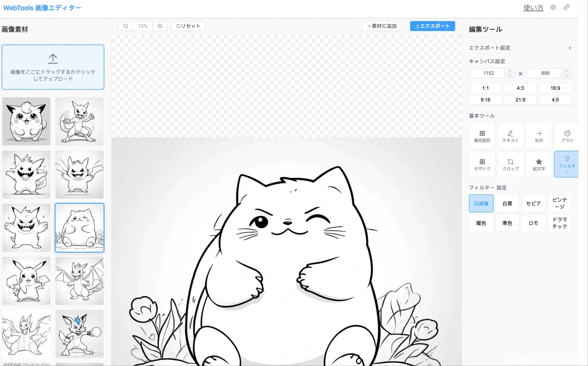Select the テキスト text tool

pos(510,136)
